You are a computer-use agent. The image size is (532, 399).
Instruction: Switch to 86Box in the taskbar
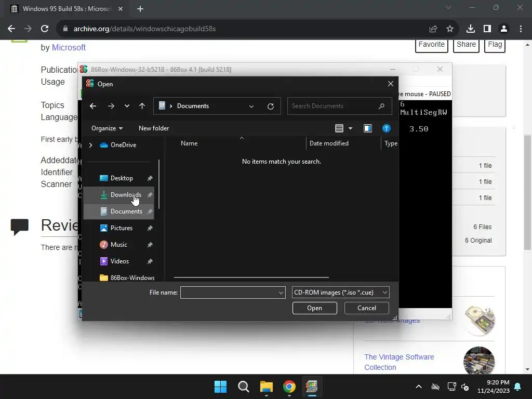pyautogui.click(x=312, y=387)
